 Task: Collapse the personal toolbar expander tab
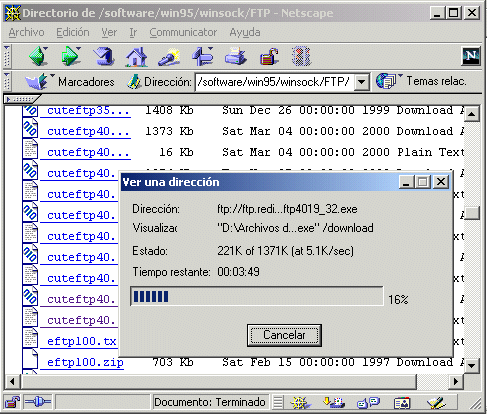pos(21,99)
